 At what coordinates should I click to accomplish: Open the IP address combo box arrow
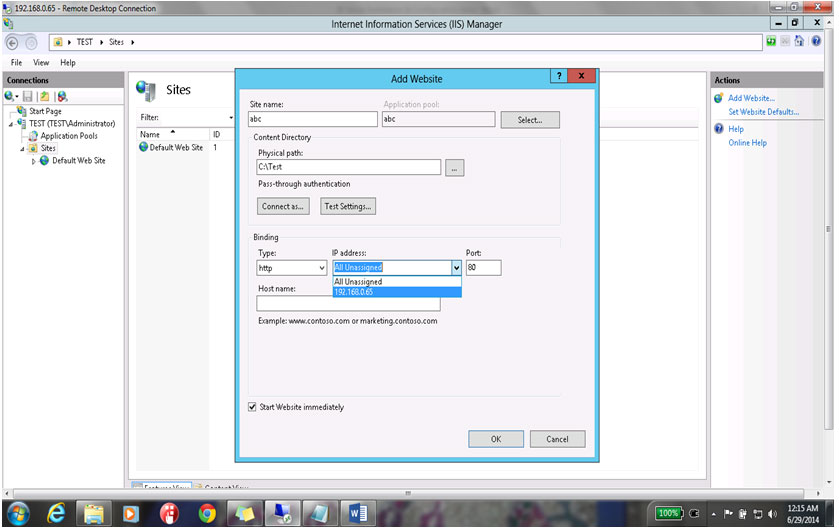(456, 268)
